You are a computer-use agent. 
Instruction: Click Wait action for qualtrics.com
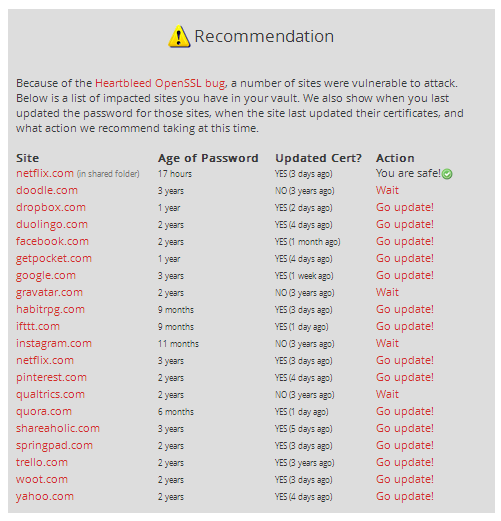tap(387, 394)
